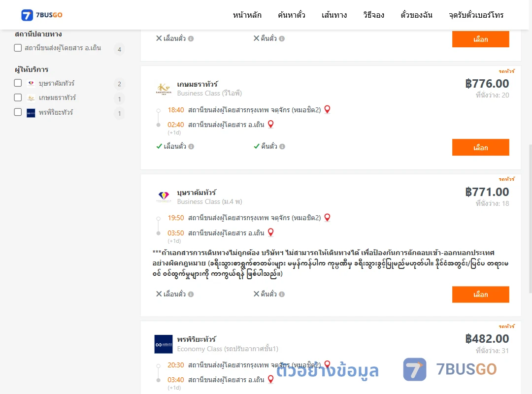Click the green check beside เลื่อนตั๋ว on the เกษมธราทัวร์ card

coord(159,146)
